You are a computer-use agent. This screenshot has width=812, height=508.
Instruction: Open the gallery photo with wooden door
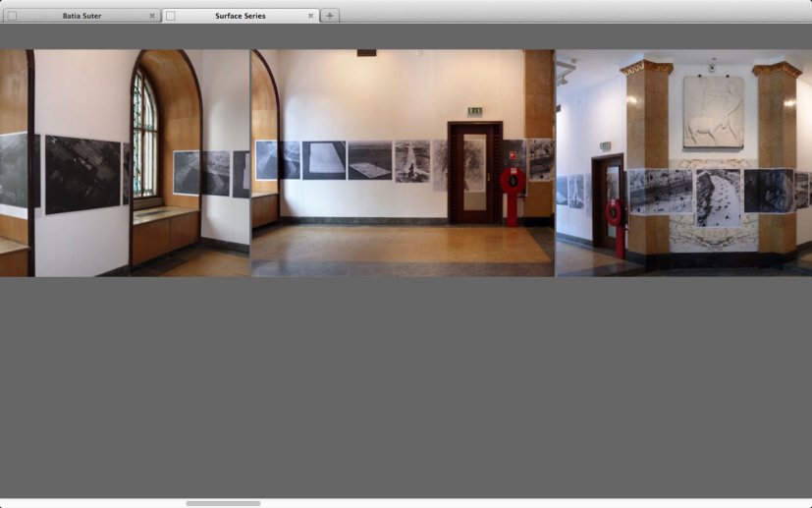pyautogui.click(x=403, y=163)
